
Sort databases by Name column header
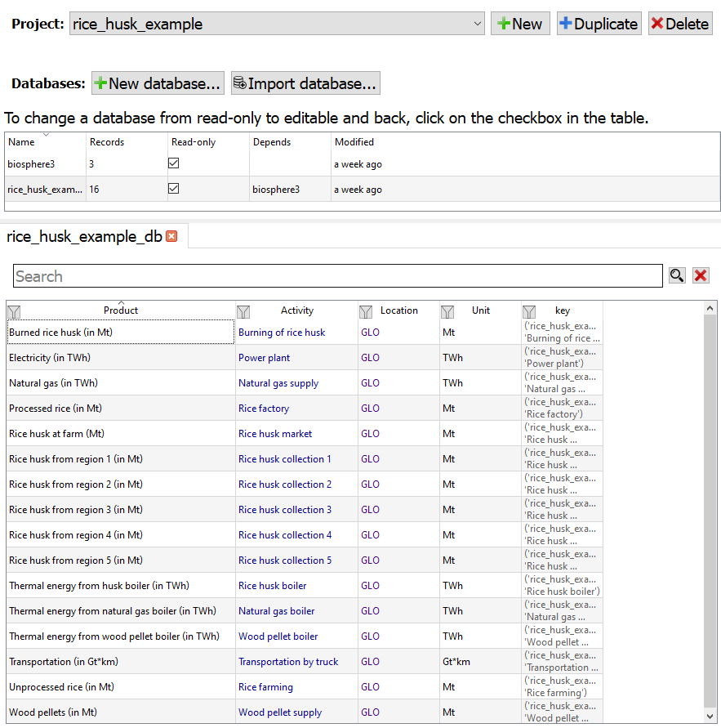21,142
